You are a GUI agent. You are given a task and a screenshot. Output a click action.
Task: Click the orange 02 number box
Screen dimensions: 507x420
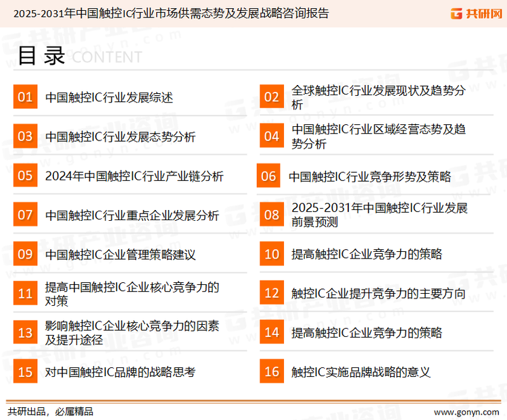(x=272, y=97)
